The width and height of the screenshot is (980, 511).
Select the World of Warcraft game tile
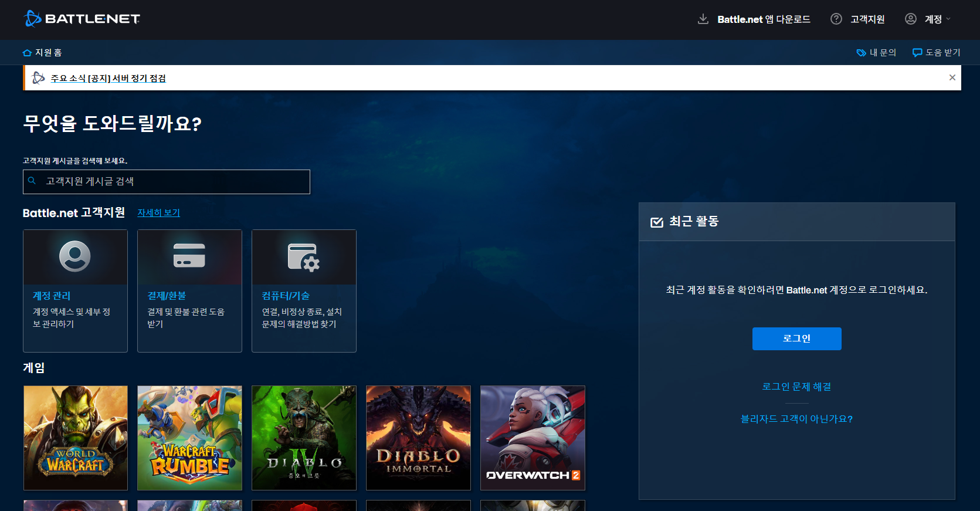coord(76,438)
